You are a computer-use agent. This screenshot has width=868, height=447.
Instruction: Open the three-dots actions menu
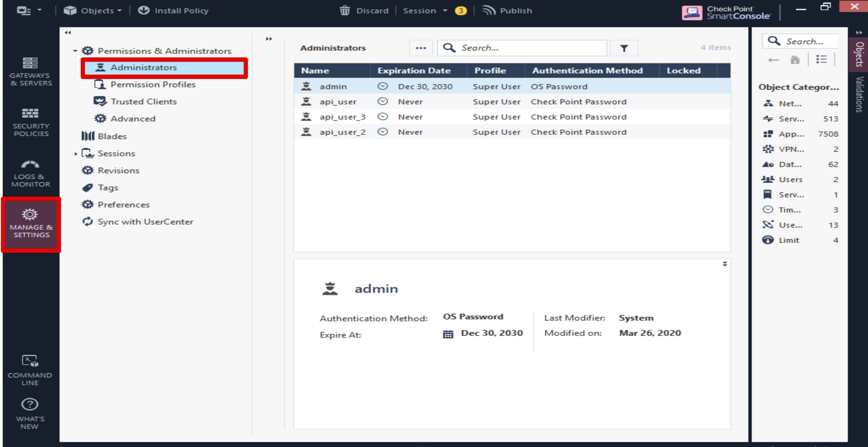(x=421, y=48)
